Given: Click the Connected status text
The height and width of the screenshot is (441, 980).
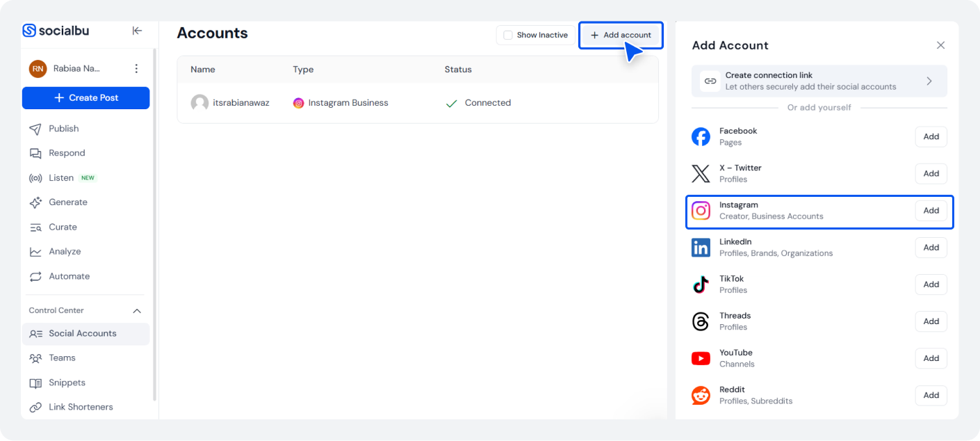Looking at the screenshot, I should pyautogui.click(x=488, y=103).
